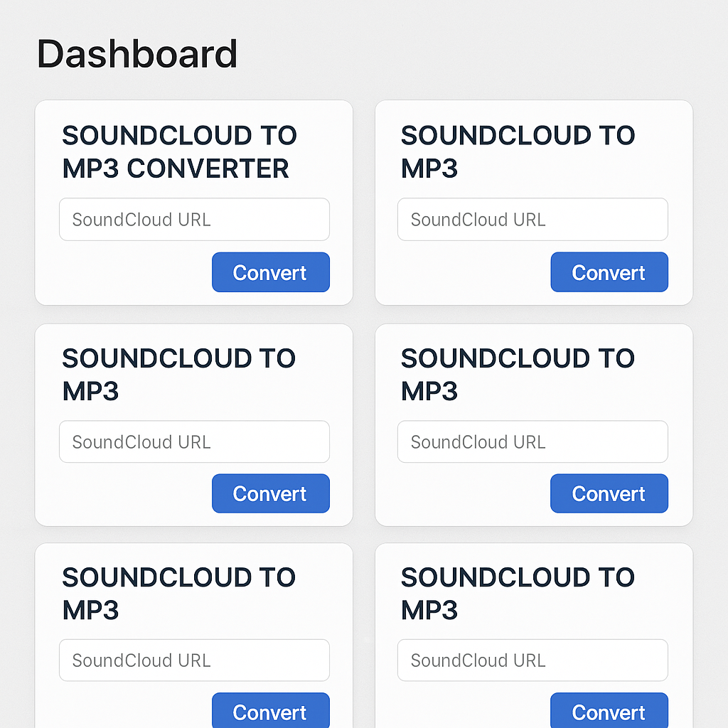Select the URL input field in the third card
The image size is (728, 728).
193,441
